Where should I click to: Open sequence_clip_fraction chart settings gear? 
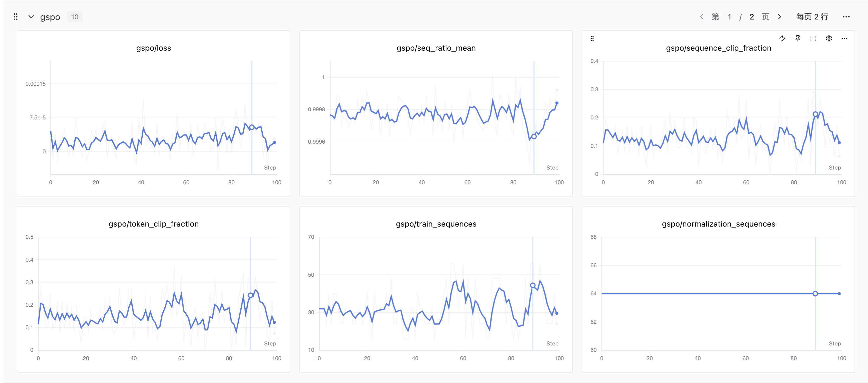point(829,38)
